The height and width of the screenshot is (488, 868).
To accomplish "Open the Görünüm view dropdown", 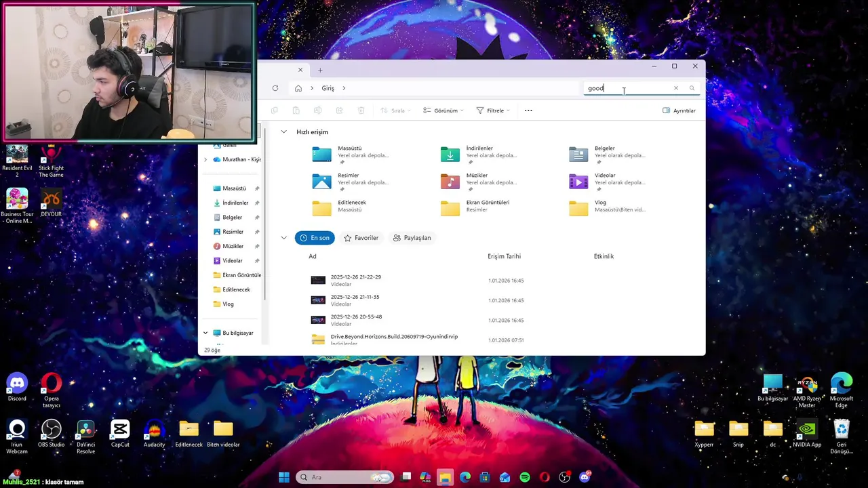I will 443,110.
